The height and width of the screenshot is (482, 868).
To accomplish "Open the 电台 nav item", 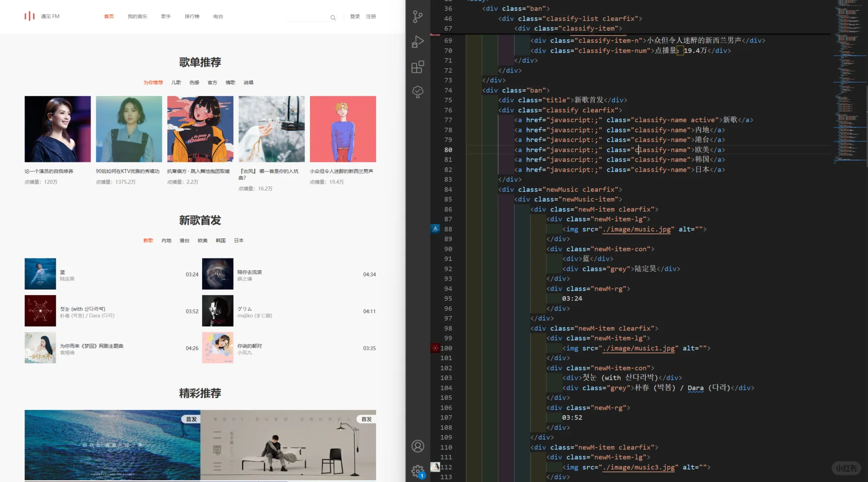I will point(218,16).
